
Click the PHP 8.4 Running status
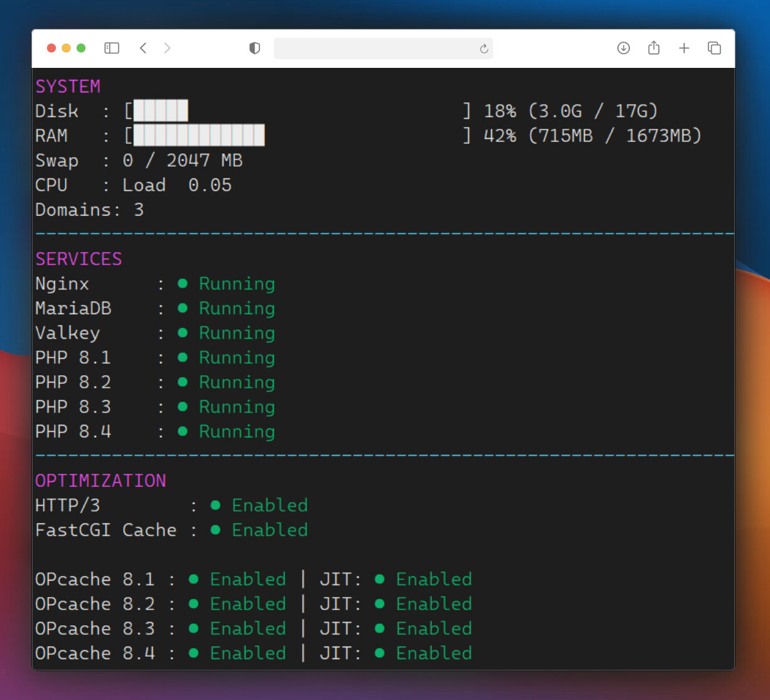coord(237,432)
